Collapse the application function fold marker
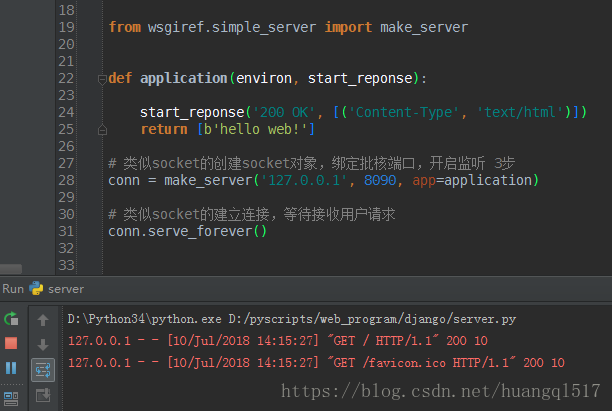612x411 pixels. point(102,80)
